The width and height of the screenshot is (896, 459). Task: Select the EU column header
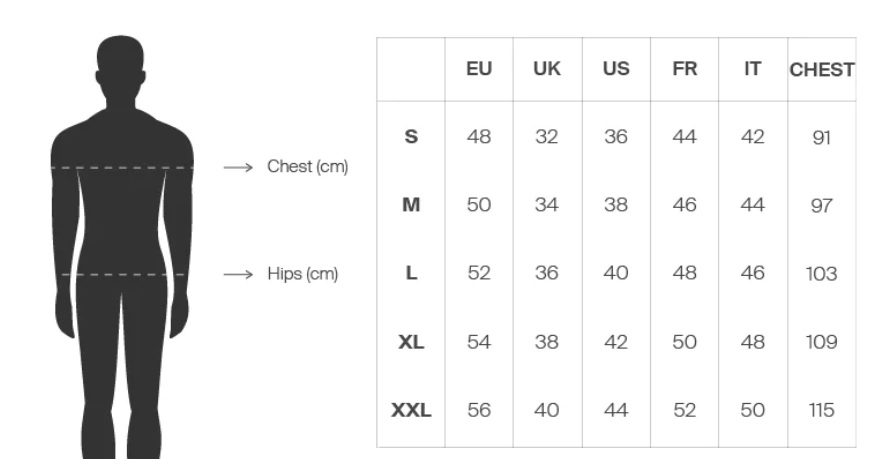479,70
